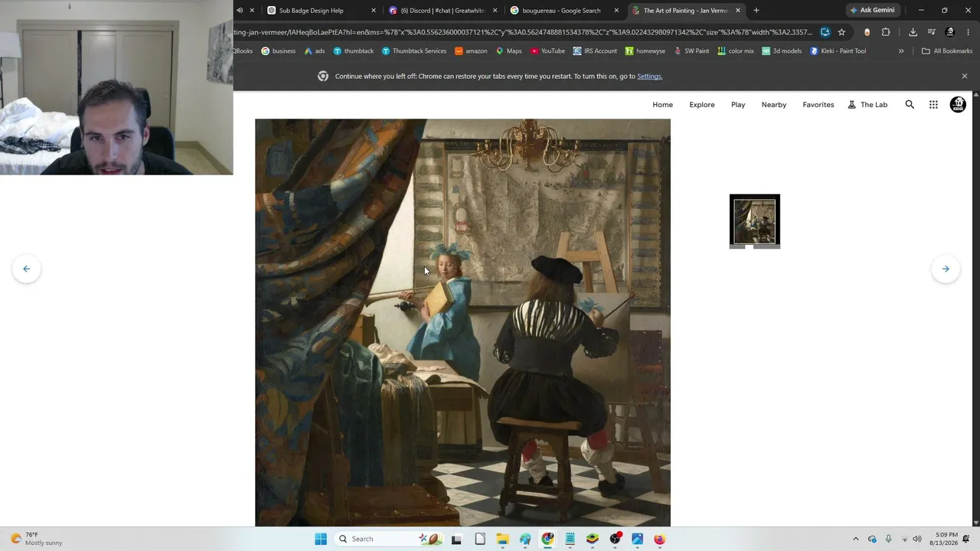Screen dimensions: 980x551
Task: Click the screen-share icon in the address bar
Action: pos(825,32)
